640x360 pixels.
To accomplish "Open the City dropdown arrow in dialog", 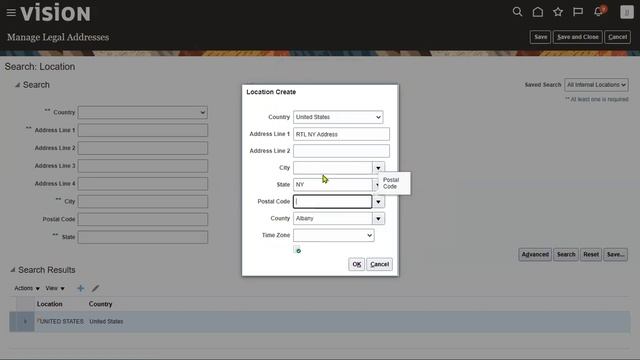I will [x=378, y=168].
